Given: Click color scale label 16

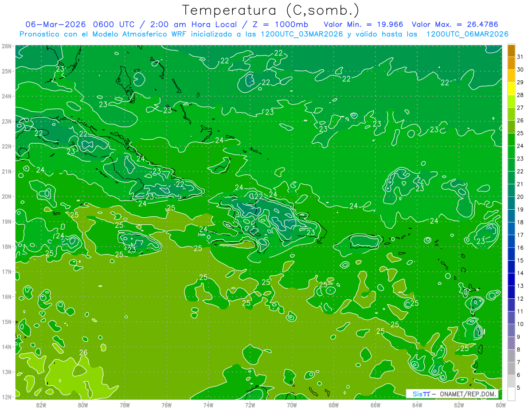Looking at the screenshot, I should [x=520, y=247].
